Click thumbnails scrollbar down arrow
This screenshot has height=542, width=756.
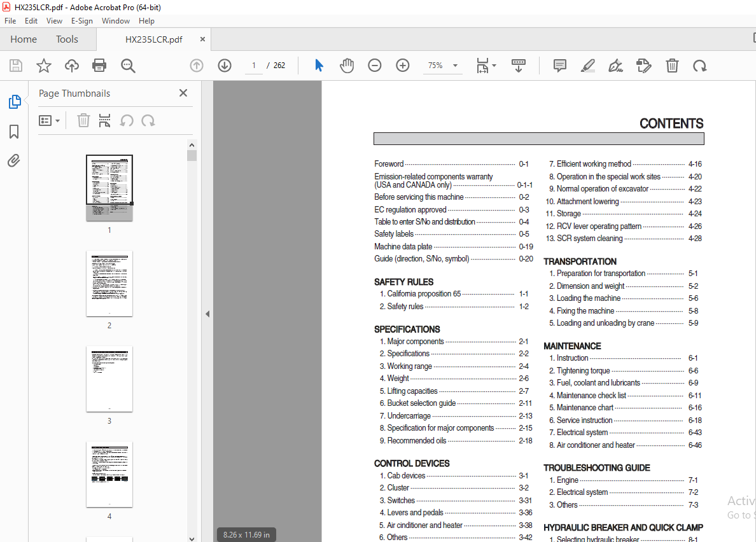click(192, 539)
